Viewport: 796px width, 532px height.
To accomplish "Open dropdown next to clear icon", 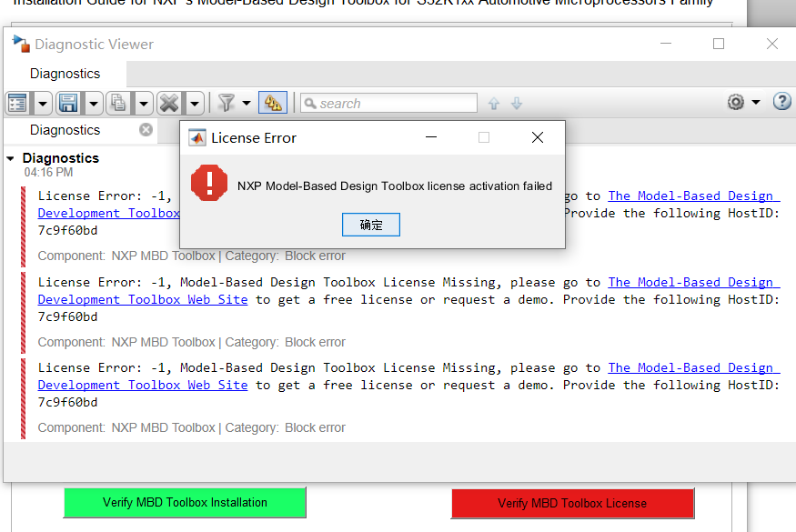I will point(195,104).
